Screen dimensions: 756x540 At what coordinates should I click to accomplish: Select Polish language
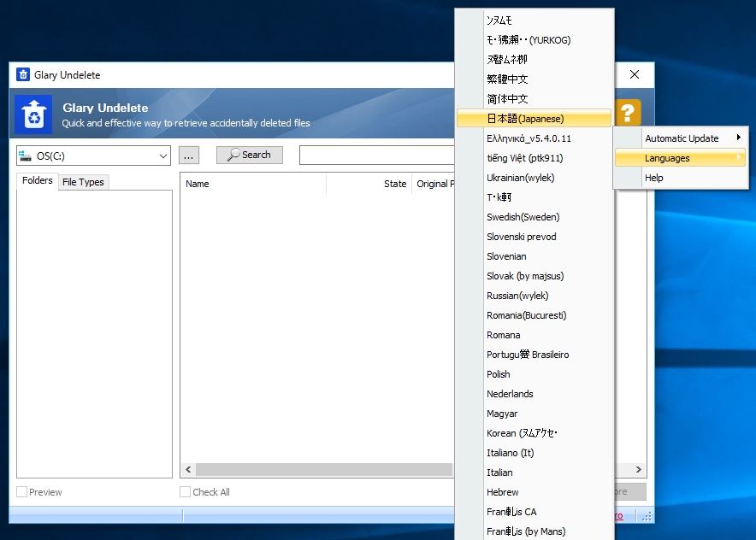(x=535, y=374)
